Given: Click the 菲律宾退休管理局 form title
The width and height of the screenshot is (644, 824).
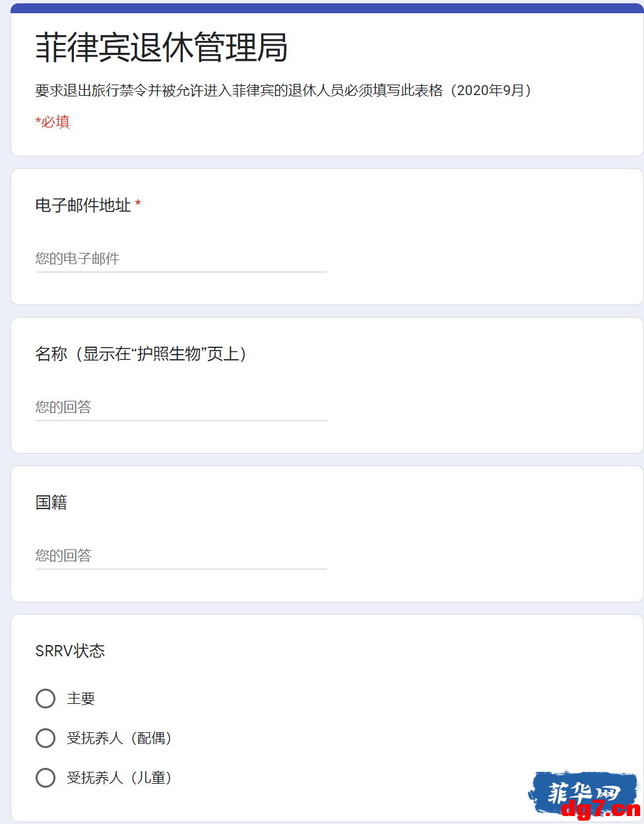Looking at the screenshot, I should [x=162, y=48].
